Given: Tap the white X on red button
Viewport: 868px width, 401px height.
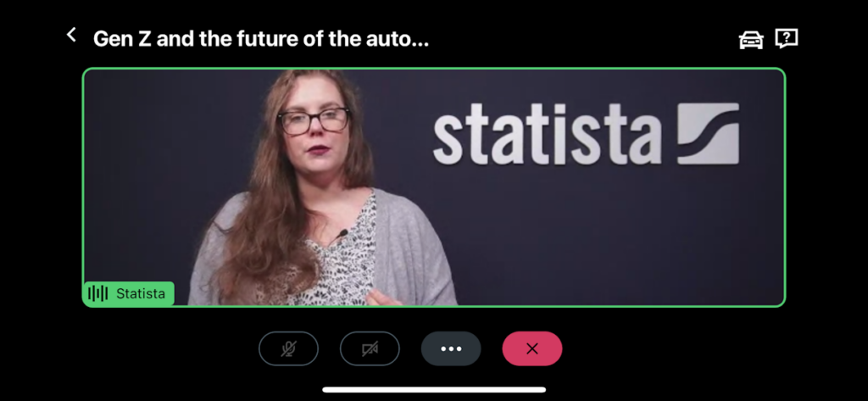Looking at the screenshot, I should (x=532, y=348).
